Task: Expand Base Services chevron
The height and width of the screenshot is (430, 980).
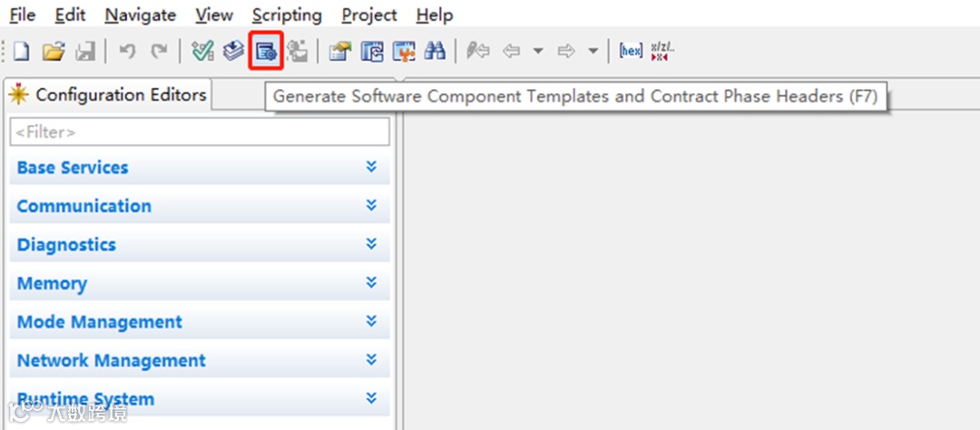Action: pyautogui.click(x=371, y=167)
